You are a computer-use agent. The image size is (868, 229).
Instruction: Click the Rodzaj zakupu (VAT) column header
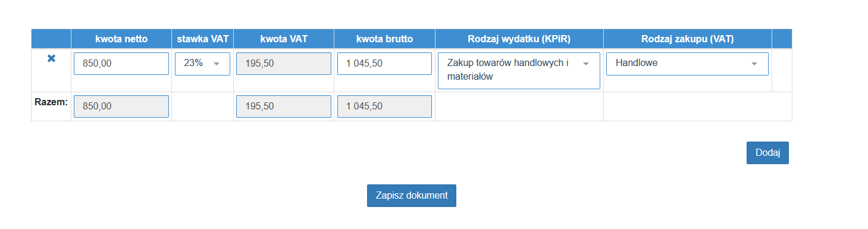688,39
